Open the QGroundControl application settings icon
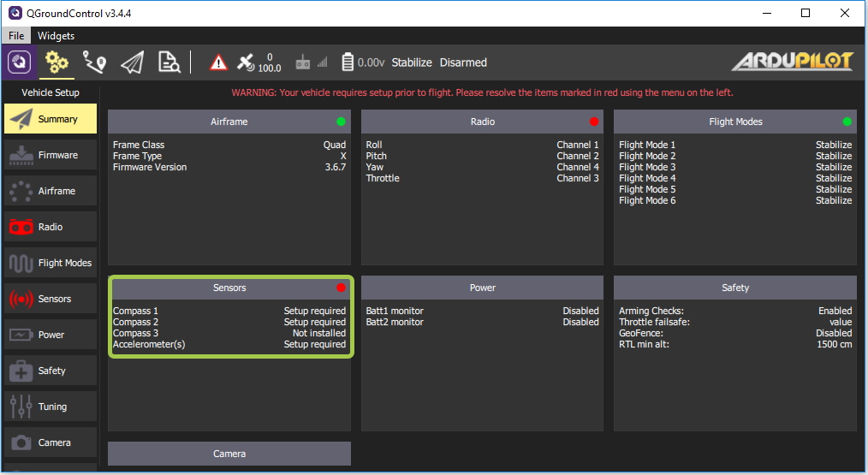This screenshot has height=475, width=868. click(19, 62)
